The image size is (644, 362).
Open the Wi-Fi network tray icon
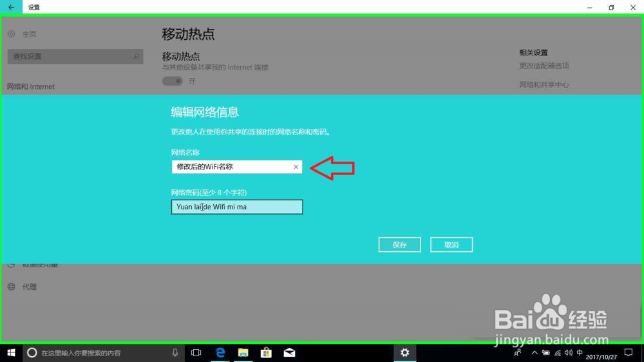coord(557,352)
